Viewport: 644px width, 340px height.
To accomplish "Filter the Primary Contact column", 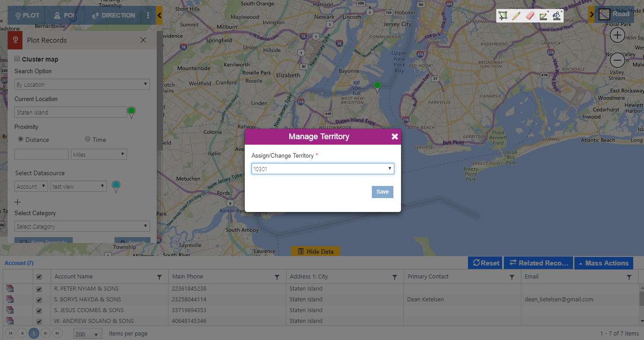I will point(512,277).
